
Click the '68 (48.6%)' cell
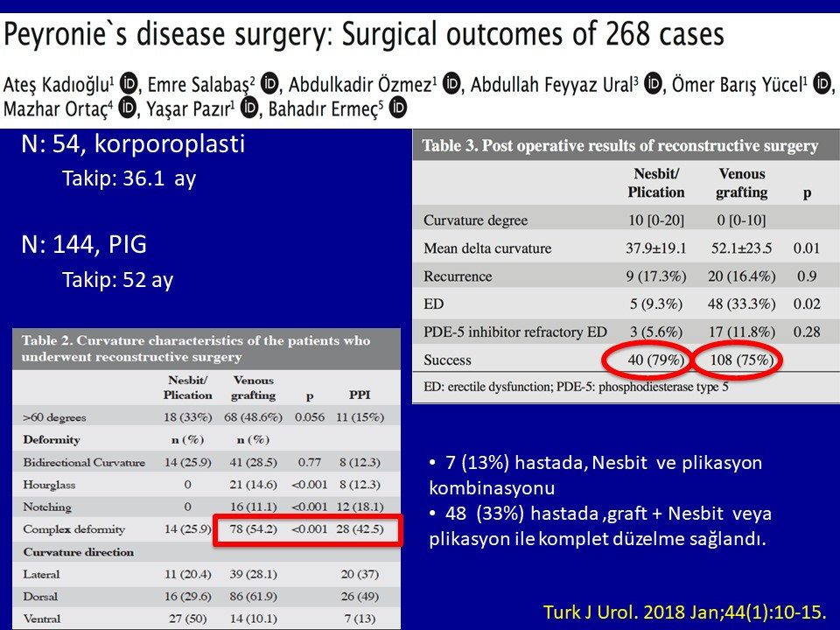(254, 416)
